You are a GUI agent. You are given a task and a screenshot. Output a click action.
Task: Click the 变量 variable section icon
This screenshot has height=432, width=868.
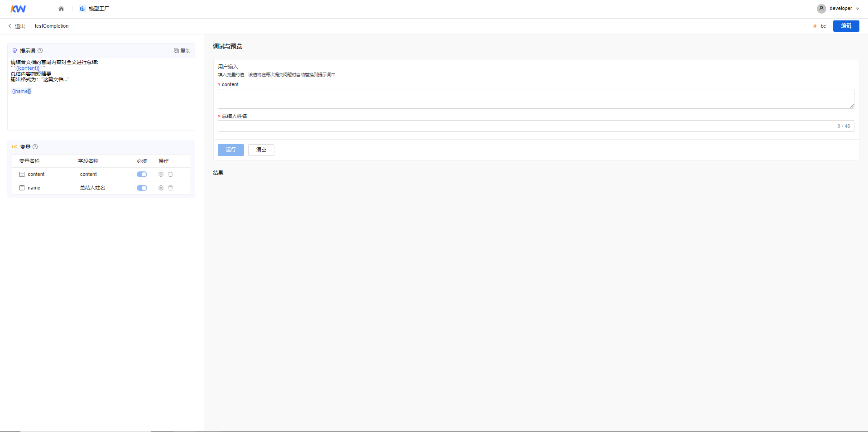pyautogui.click(x=14, y=147)
